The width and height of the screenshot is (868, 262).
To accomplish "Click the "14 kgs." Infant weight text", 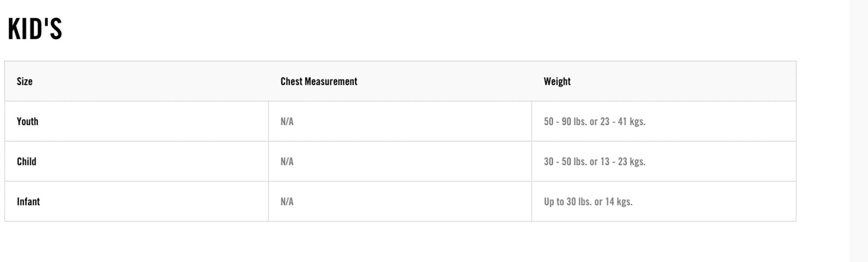I will click(x=618, y=202).
